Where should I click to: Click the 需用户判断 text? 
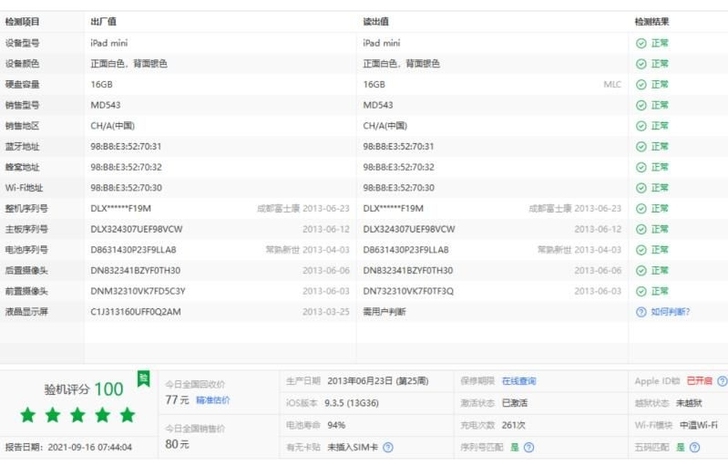pyautogui.click(x=384, y=312)
